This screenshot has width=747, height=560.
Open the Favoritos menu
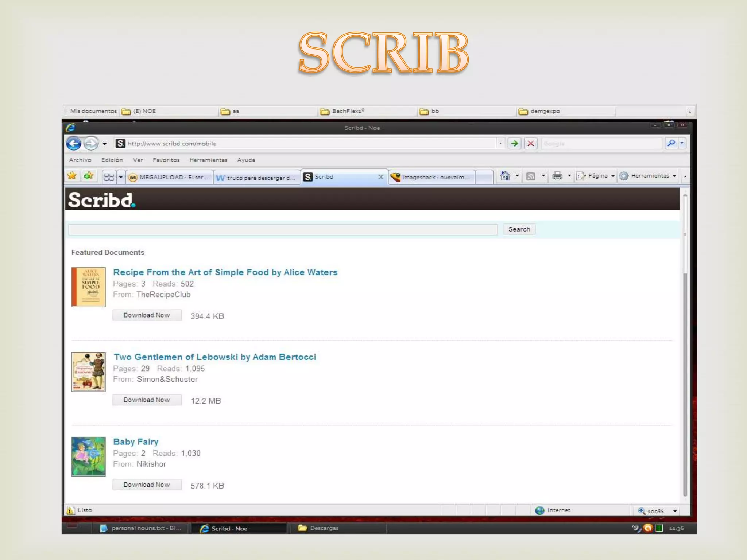click(x=166, y=160)
